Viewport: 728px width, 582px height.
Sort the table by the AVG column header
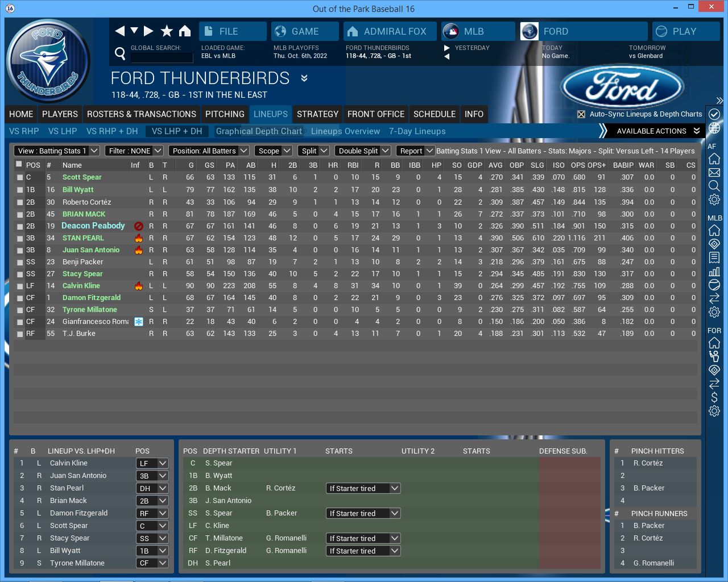(495, 165)
